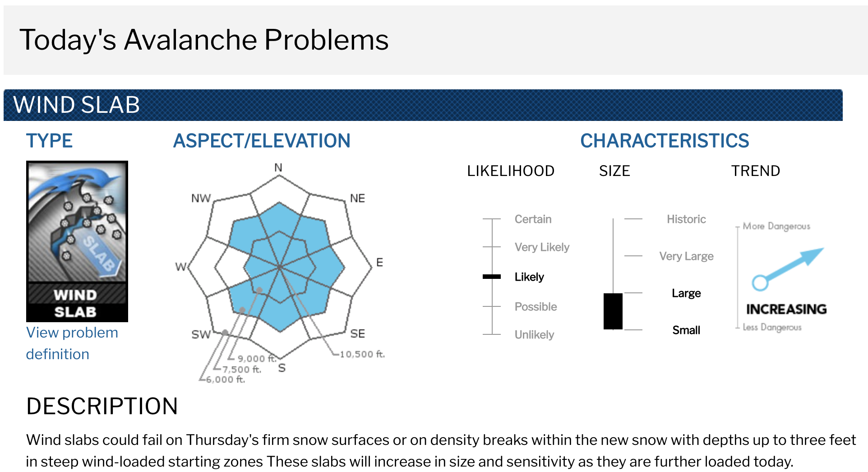
Task: Click the SW direction label on rose
Action: (201, 334)
